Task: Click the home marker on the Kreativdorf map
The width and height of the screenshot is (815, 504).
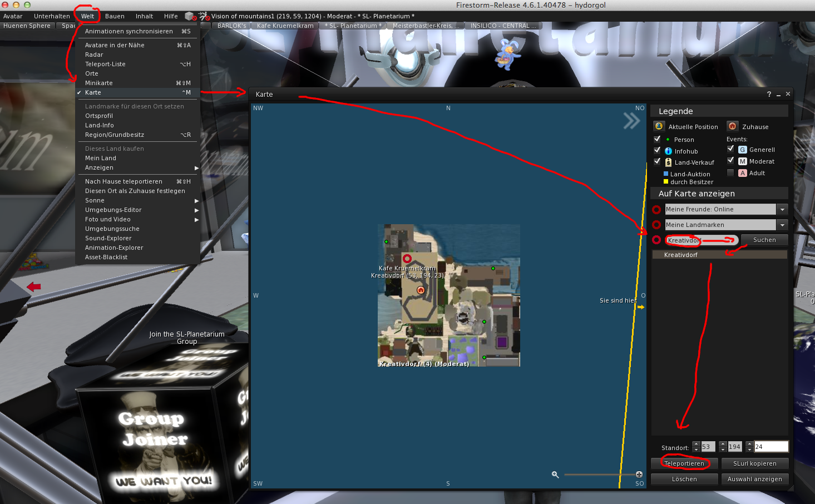Action: 421,290
